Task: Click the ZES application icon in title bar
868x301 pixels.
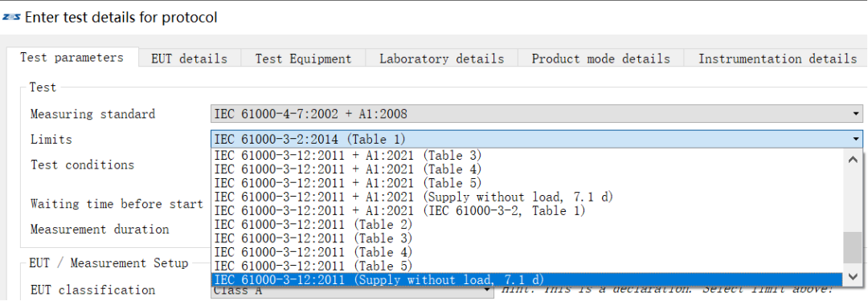Action: [11, 18]
